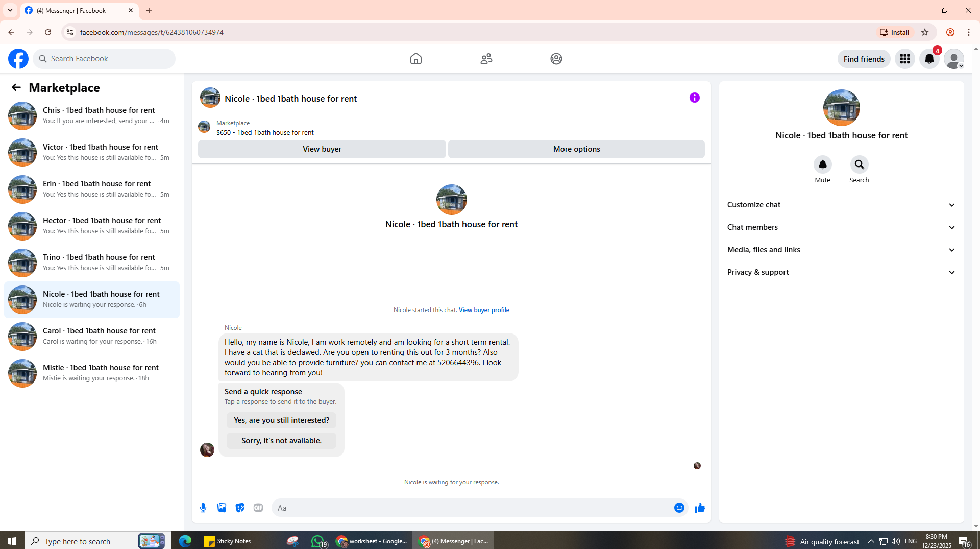This screenshot has height=549, width=980.
Task: Focus the message input Aa field
Action: (x=472, y=508)
